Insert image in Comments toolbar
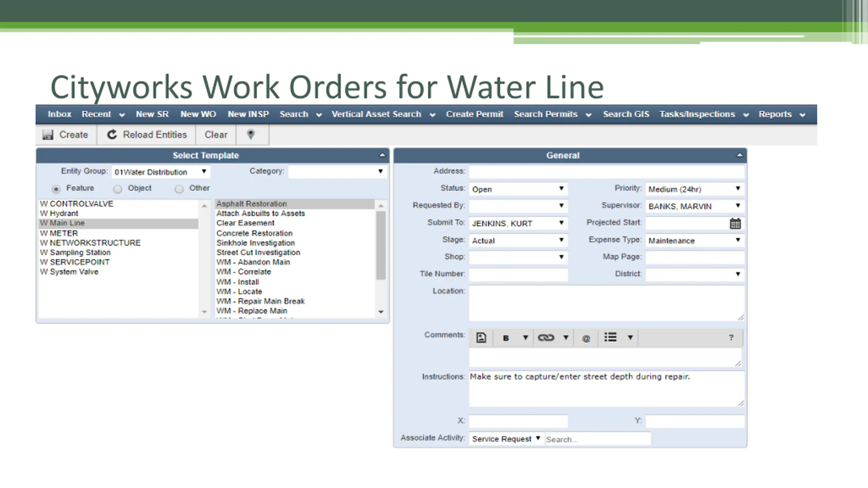 click(x=481, y=338)
